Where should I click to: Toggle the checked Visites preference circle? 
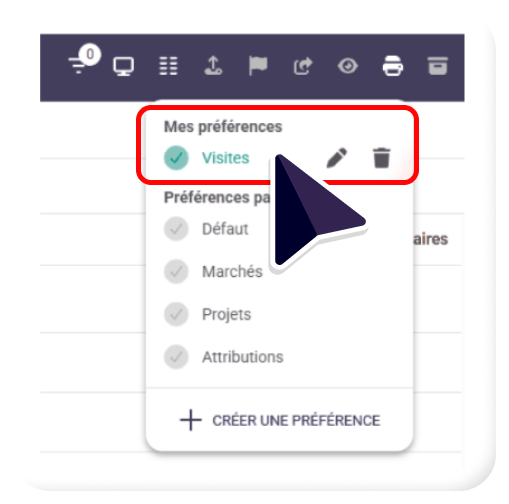coord(176,158)
